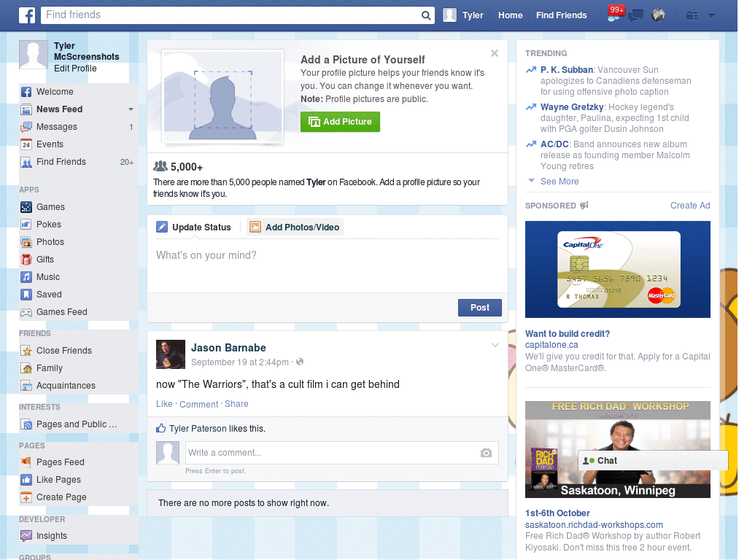Screen dimensions: 747x560
Task: Open Home in the top bar
Action: [510, 15]
